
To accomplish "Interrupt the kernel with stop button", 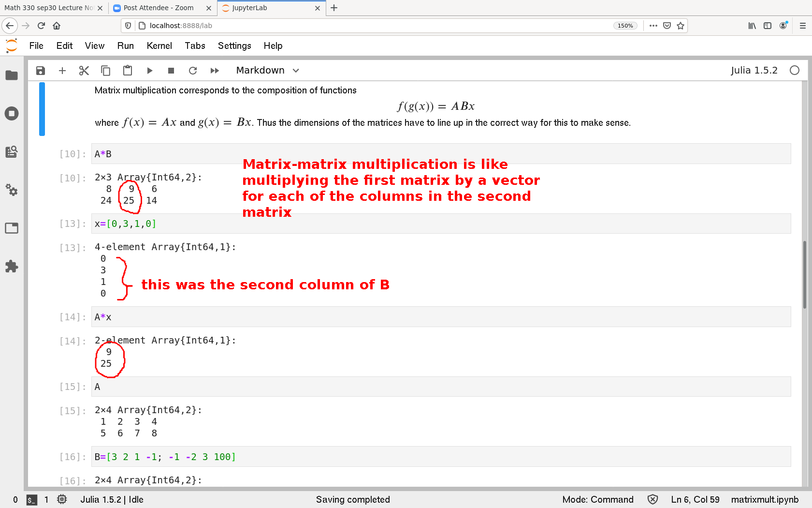I will [x=171, y=71].
